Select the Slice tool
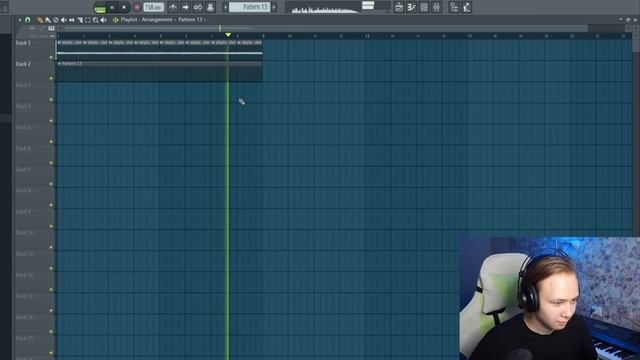 pos(80,20)
